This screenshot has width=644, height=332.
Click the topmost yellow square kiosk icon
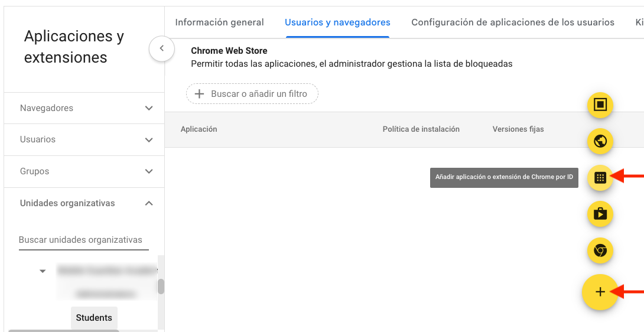pyautogui.click(x=600, y=105)
